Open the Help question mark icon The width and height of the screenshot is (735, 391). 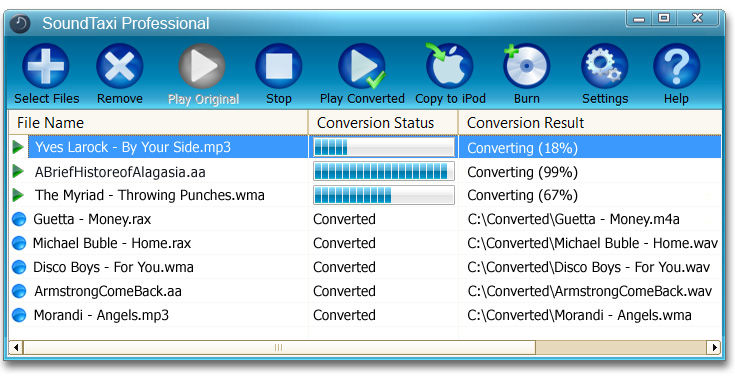pos(676,66)
